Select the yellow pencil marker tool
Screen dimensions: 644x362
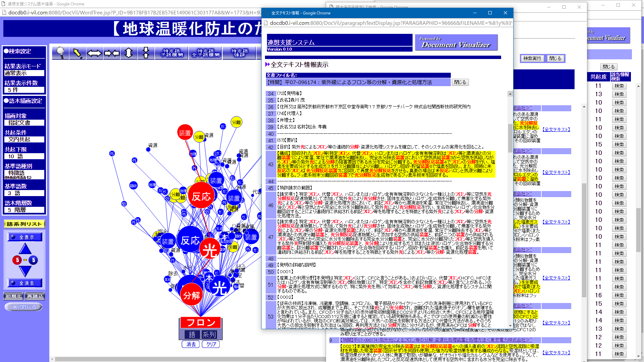77,53
